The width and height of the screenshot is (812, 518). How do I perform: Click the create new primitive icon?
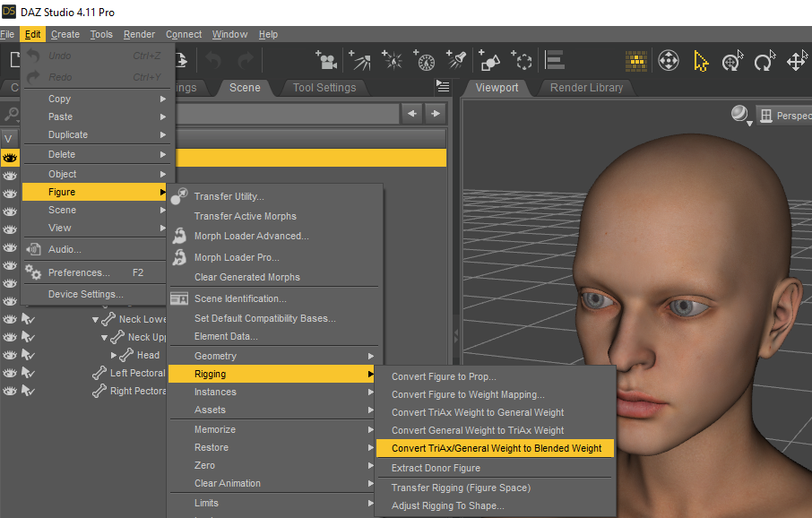[489, 61]
